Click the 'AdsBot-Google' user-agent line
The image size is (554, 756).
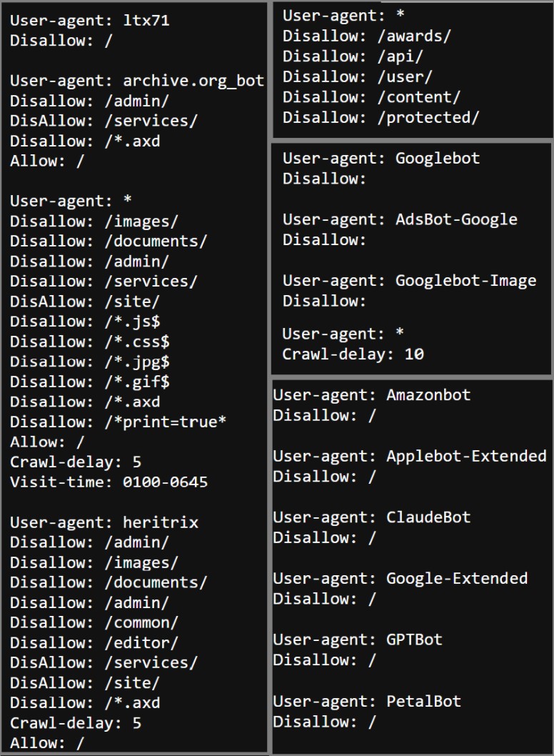400,220
